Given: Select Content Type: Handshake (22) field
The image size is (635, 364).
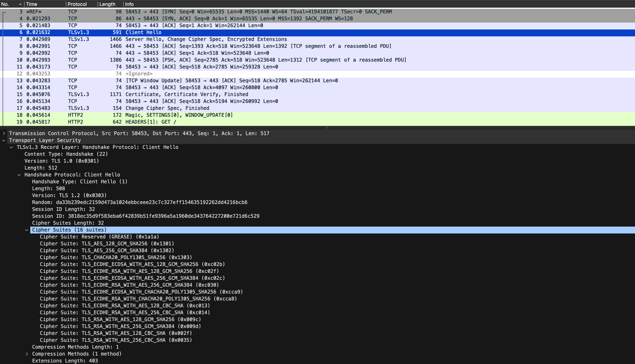Looking at the screenshot, I should tap(66, 154).
